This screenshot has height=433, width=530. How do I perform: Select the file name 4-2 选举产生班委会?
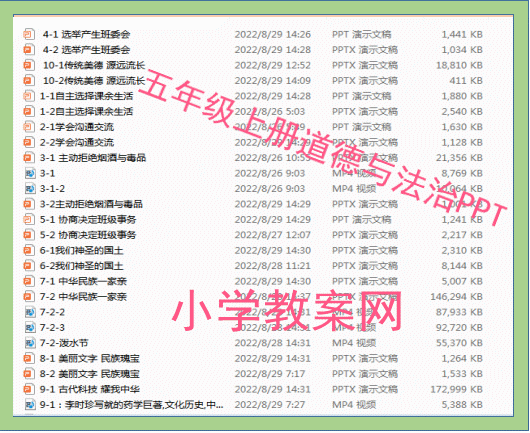click(87, 50)
